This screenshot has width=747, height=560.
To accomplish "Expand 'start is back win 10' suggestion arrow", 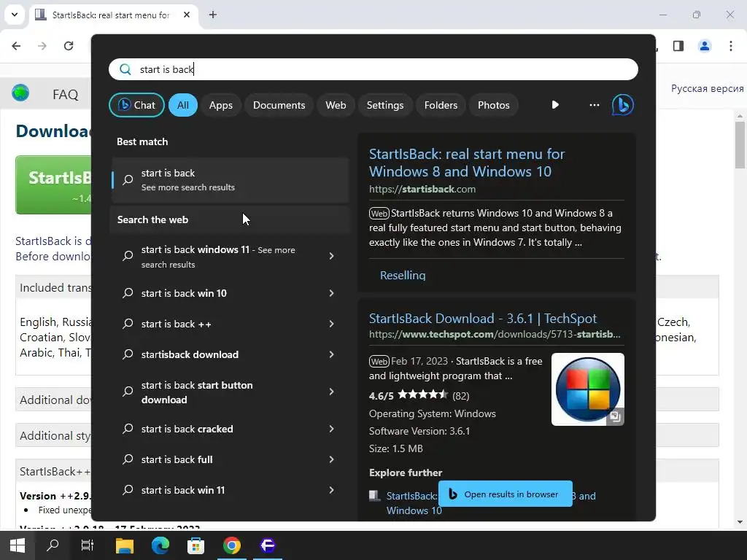I will pyautogui.click(x=332, y=293).
